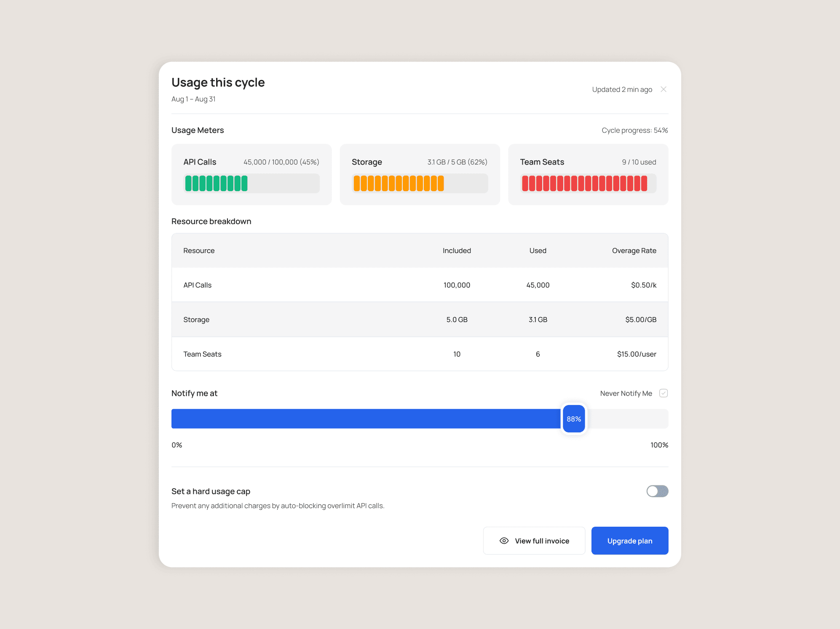The image size is (840, 629).
Task: Select the API Calls row in Resource breakdown
Action: pyautogui.click(x=420, y=285)
